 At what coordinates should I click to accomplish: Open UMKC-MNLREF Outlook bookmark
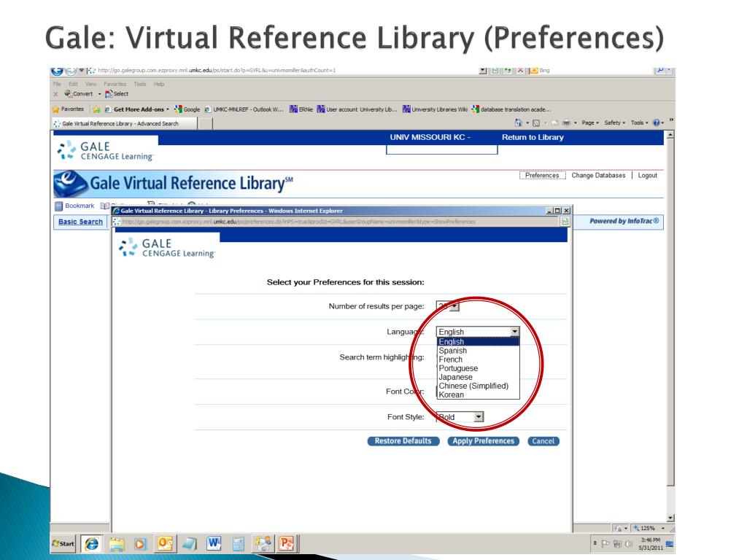click(244, 109)
